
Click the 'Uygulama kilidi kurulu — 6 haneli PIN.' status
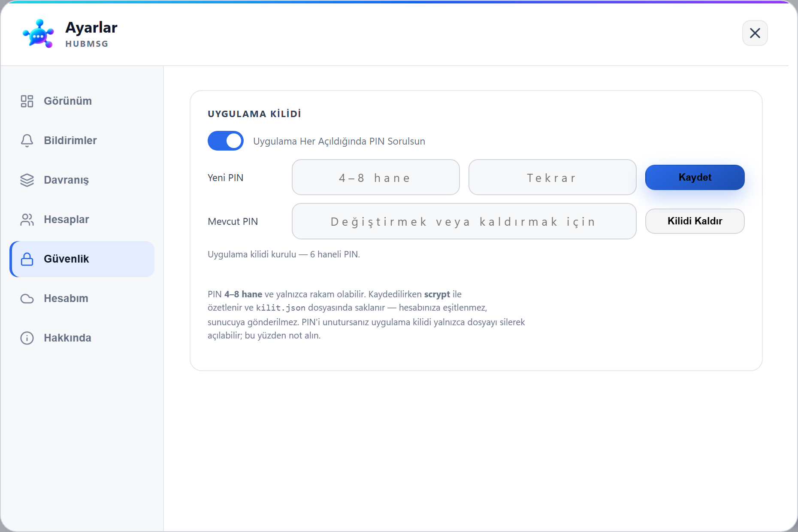284,254
